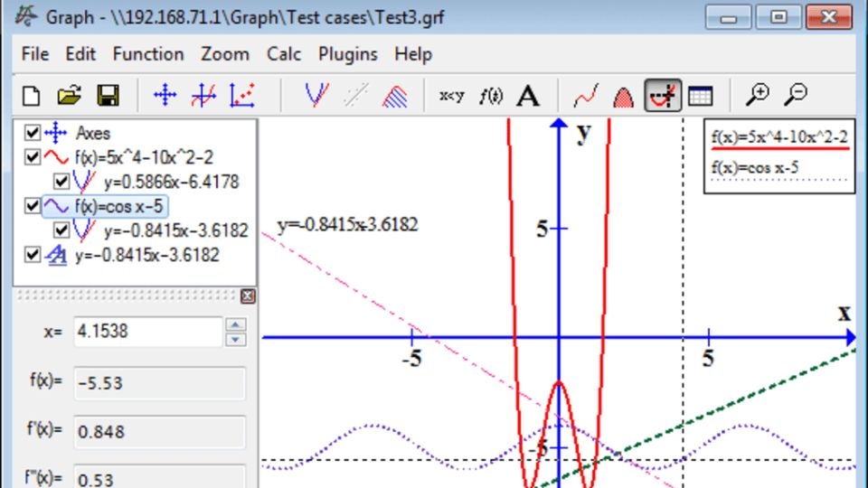Open the File menu
The width and height of the screenshot is (868, 488).
pyautogui.click(x=35, y=54)
